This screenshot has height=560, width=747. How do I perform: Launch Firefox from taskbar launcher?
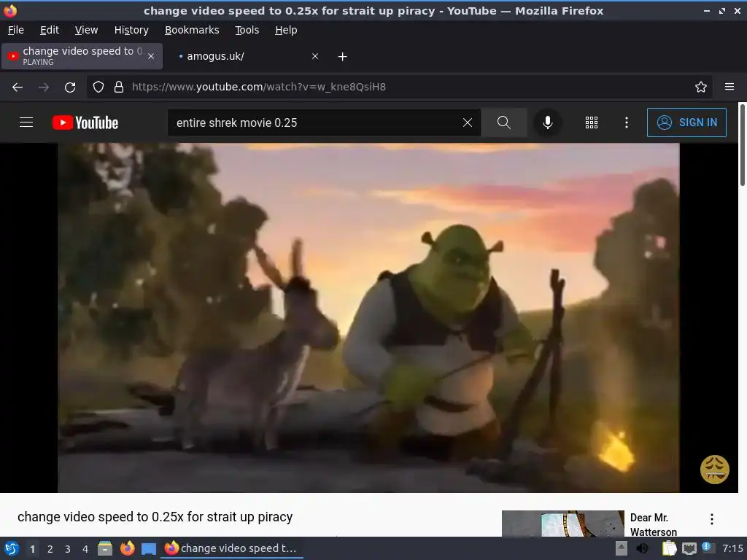click(x=127, y=548)
